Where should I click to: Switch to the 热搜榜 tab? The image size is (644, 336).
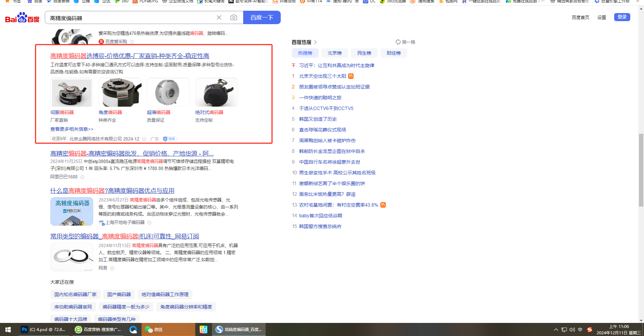tap(305, 53)
